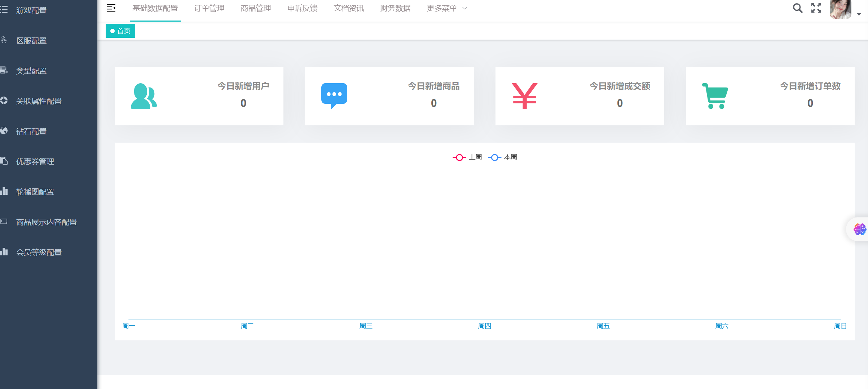Image resolution: width=868 pixels, height=389 pixels.
Task: Open 会员等级配置 in the sidebar
Action: [x=49, y=252]
